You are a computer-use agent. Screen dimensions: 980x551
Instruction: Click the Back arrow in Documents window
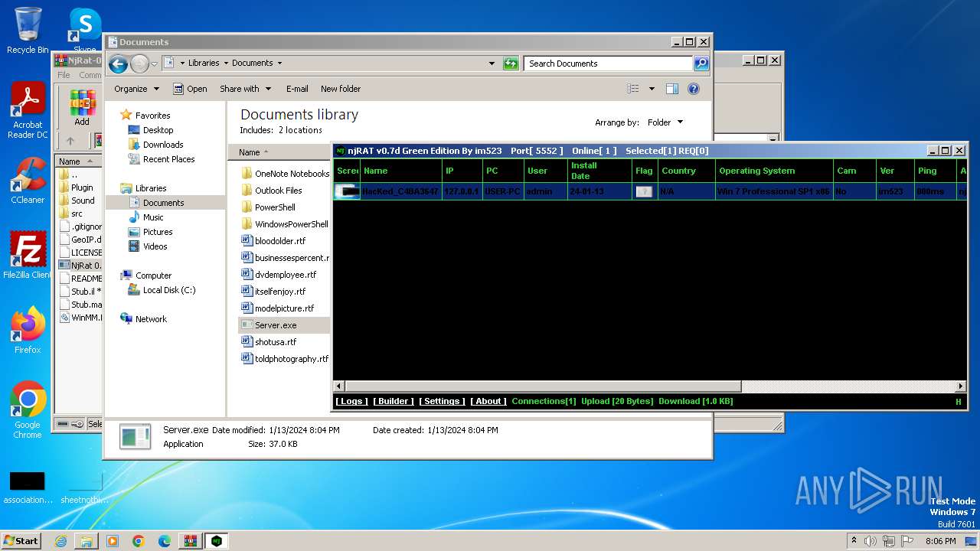pos(118,64)
